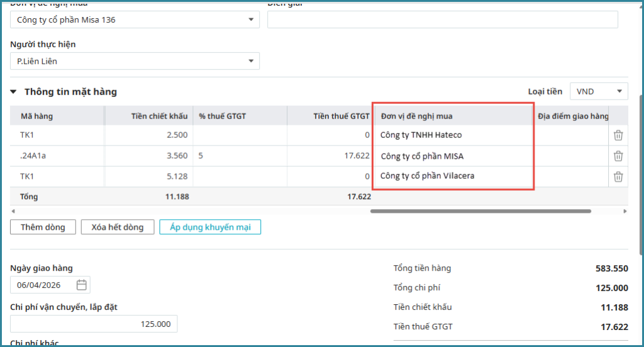Image resolution: width=644 pixels, height=347 pixels.
Task: Click the Tổng tiền hàng value 583.550
Action: point(611,268)
